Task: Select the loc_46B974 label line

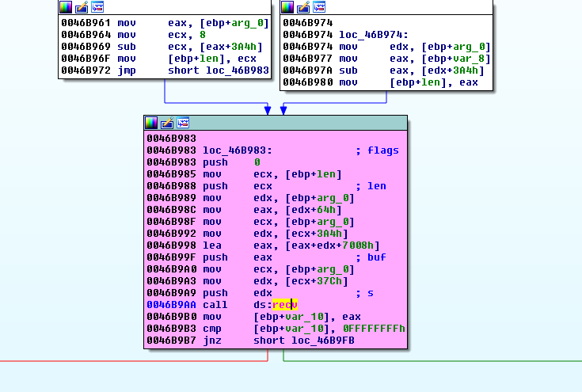Action: (x=339, y=35)
